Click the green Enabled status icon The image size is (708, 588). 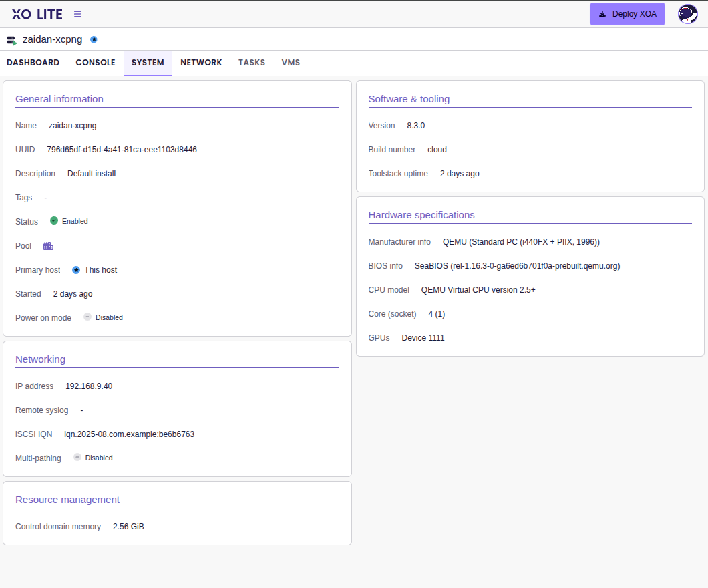click(x=54, y=221)
